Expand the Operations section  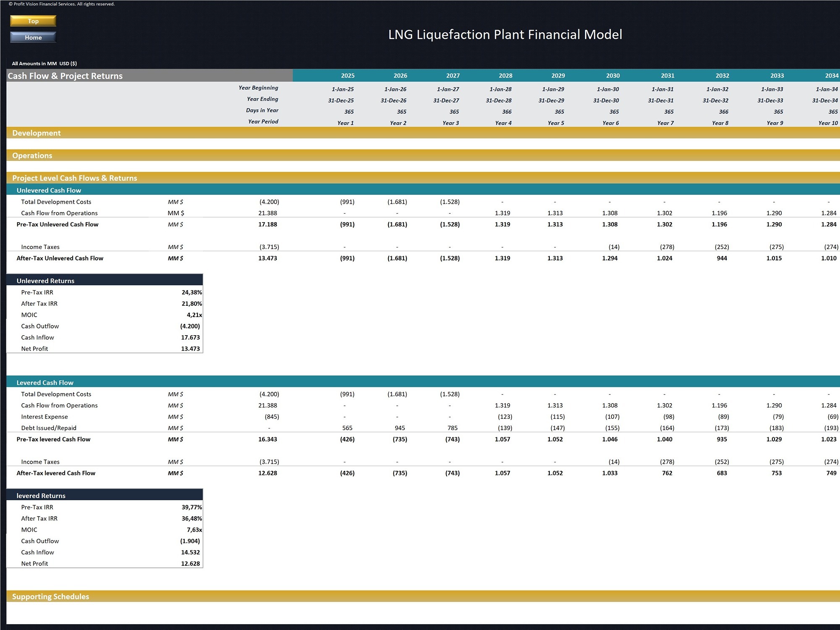[32, 155]
